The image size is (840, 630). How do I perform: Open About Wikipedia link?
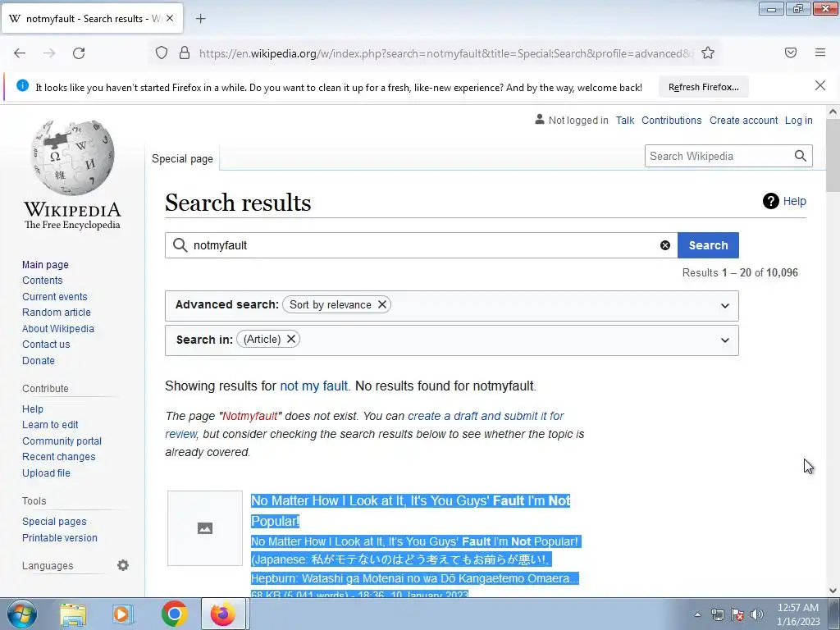[x=58, y=328]
